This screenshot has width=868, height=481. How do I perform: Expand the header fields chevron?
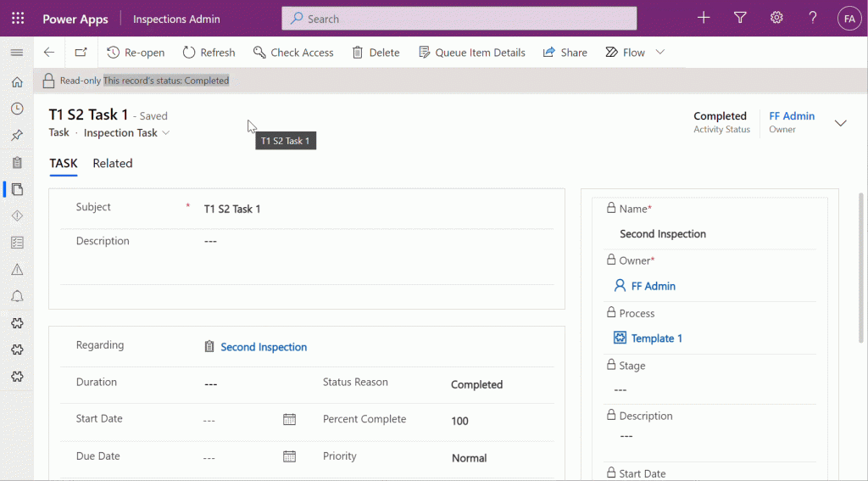click(x=840, y=123)
